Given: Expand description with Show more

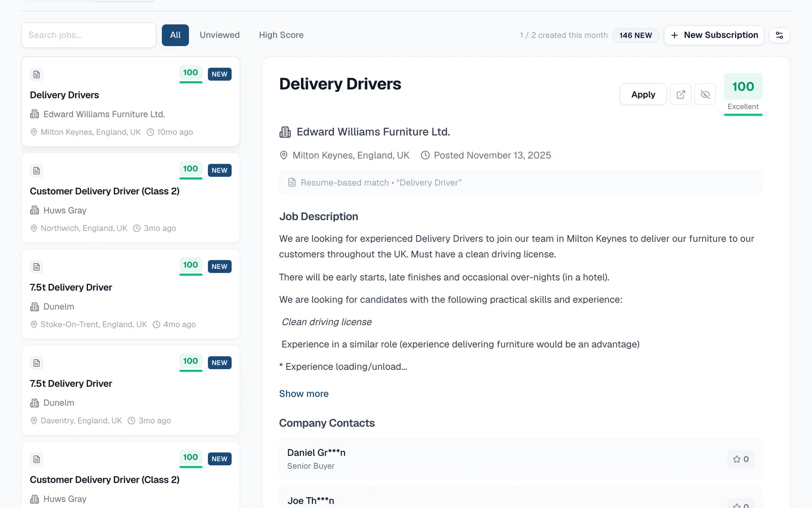Looking at the screenshot, I should click(x=304, y=393).
